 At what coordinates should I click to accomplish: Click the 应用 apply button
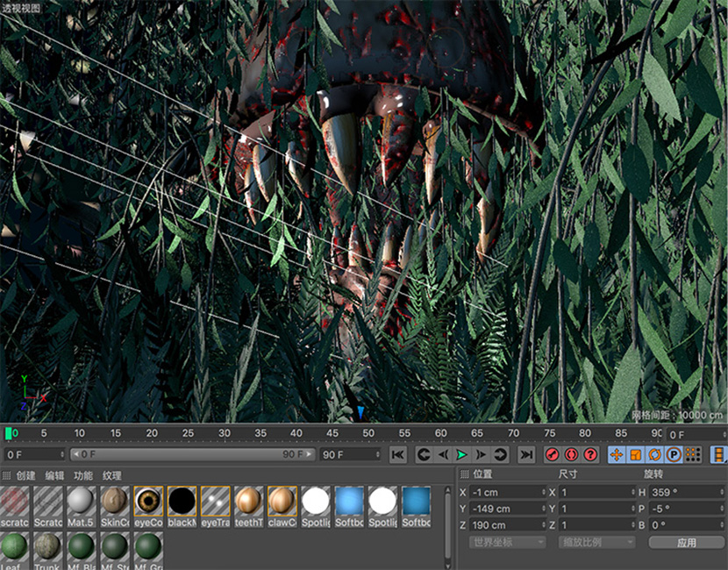686,542
